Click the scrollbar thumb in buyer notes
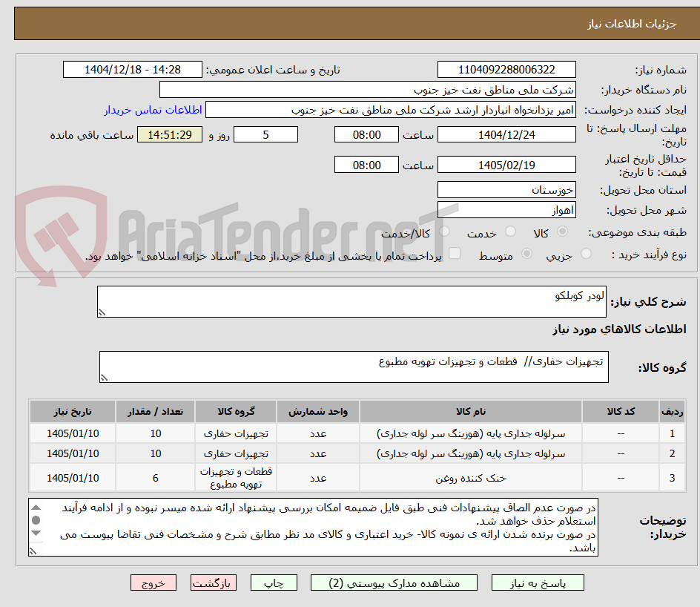The width and height of the screenshot is (700, 607). point(36,520)
